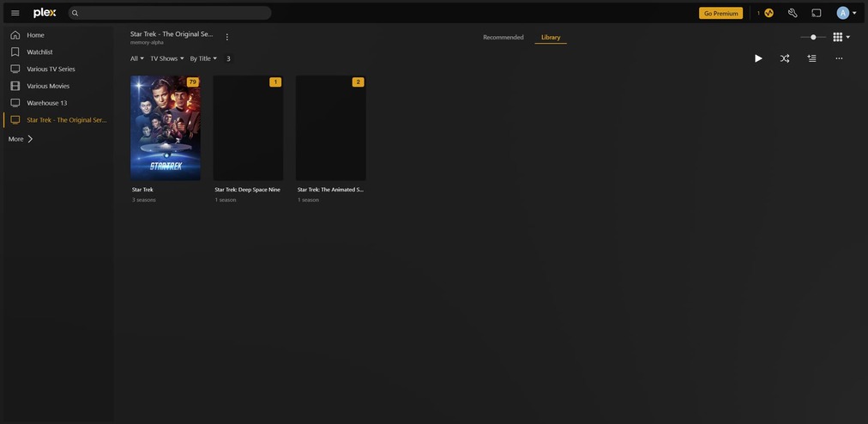Click the add to playlist icon
The image size is (868, 424).
[811, 58]
